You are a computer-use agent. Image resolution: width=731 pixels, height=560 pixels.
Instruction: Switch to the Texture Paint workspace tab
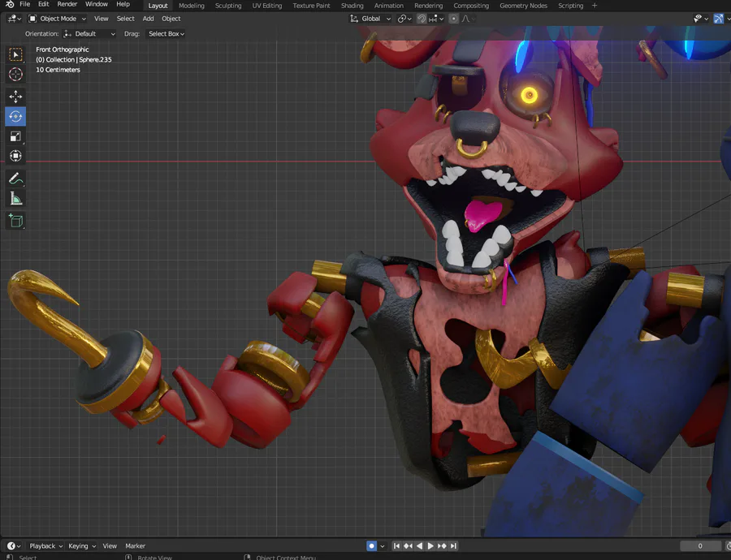click(x=311, y=6)
